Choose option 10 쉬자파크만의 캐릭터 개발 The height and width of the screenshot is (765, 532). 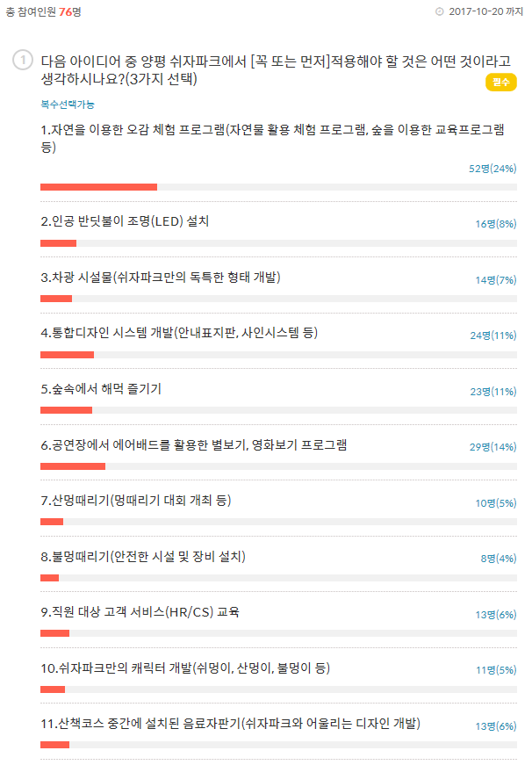click(x=185, y=668)
